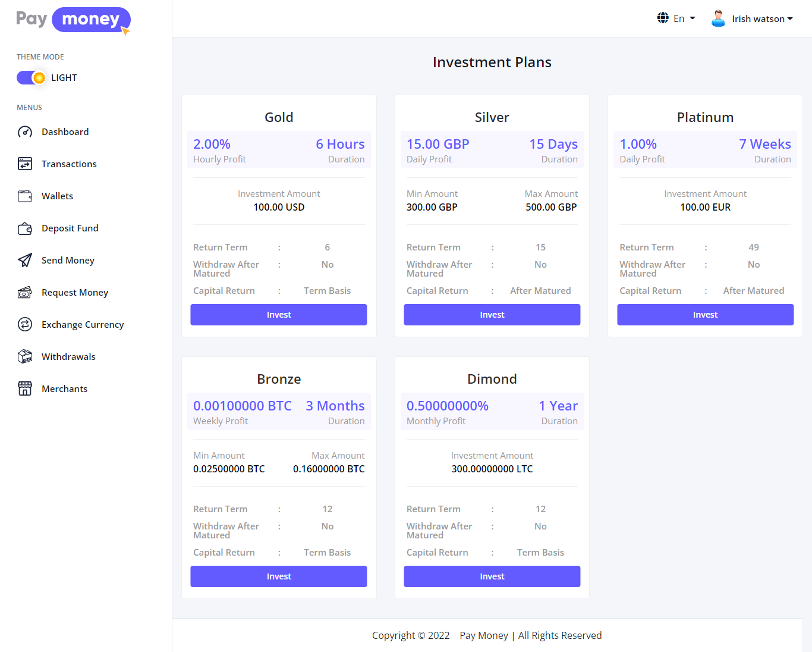Invest in the Platinum plan
This screenshot has width=812, height=652.
click(705, 314)
